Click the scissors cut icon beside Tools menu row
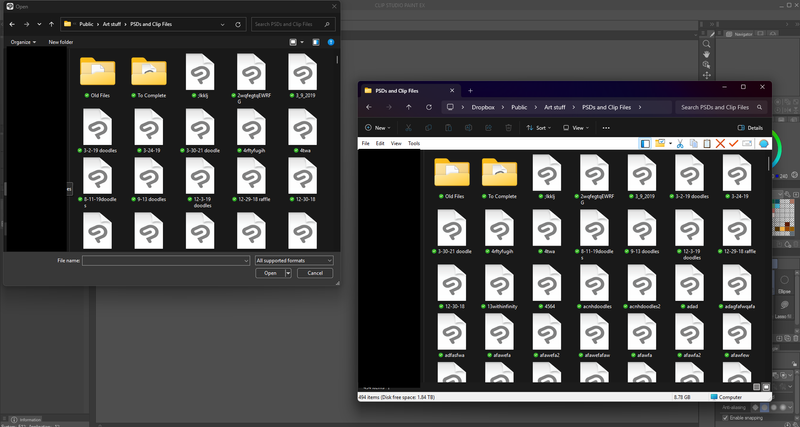Screen dimensions: 800x427 [x=678, y=143]
